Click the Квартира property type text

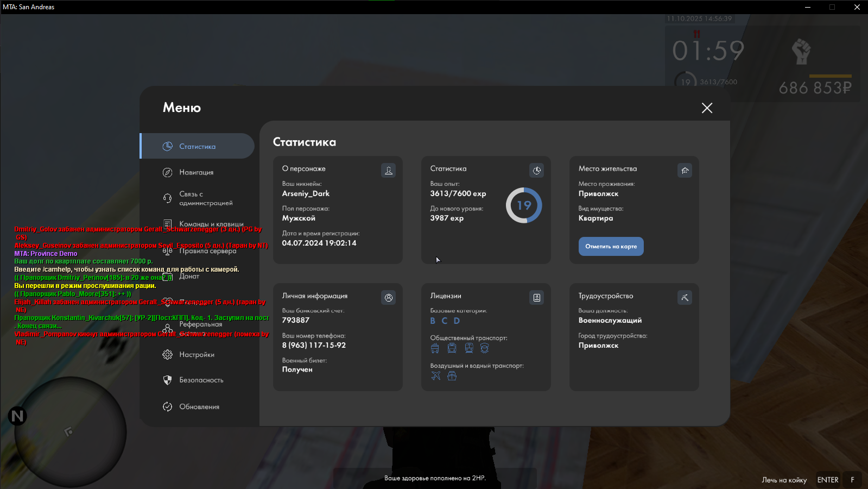click(595, 218)
